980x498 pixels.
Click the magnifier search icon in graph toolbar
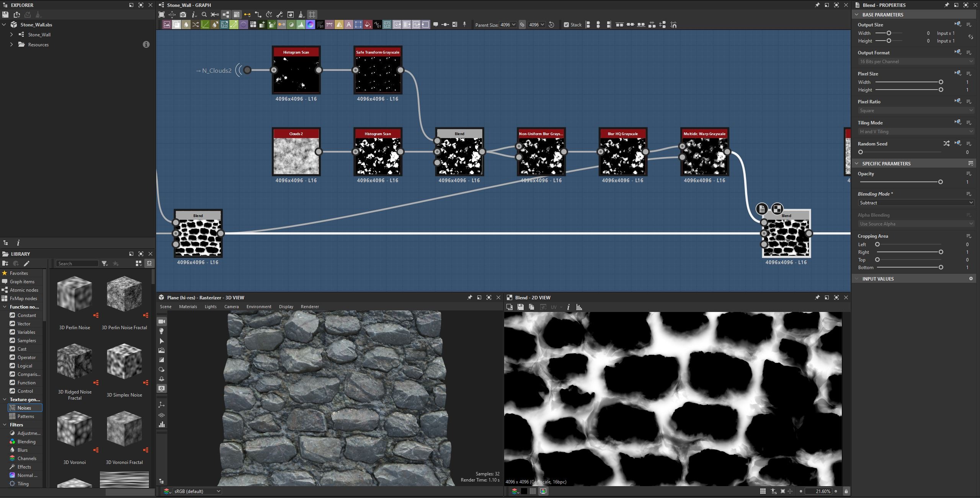(x=204, y=15)
